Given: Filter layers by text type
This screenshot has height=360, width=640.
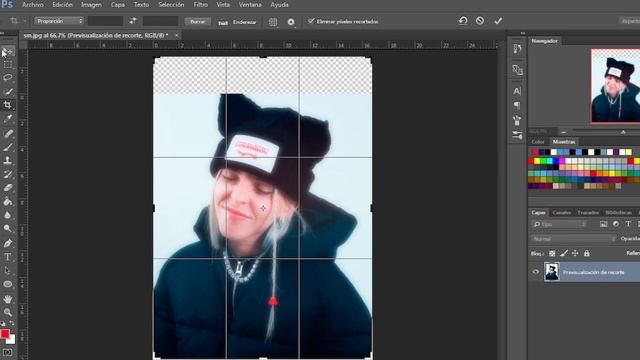Looking at the screenshot, I should point(628,224).
